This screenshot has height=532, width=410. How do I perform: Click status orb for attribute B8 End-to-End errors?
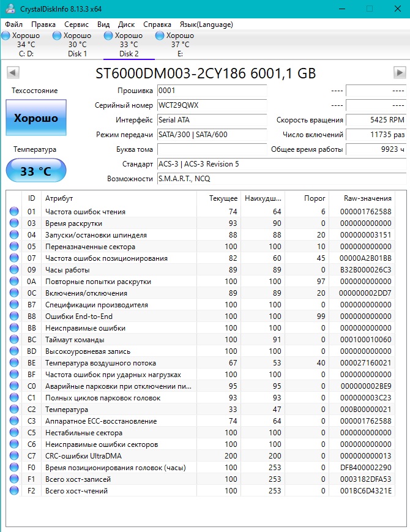[14, 316]
